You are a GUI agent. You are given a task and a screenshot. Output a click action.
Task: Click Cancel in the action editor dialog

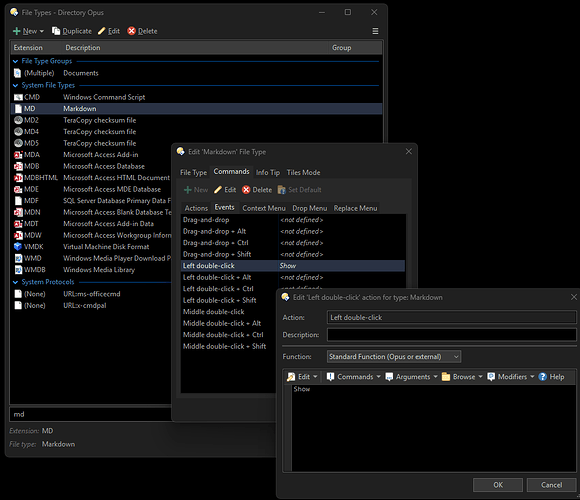(x=552, y=485)
